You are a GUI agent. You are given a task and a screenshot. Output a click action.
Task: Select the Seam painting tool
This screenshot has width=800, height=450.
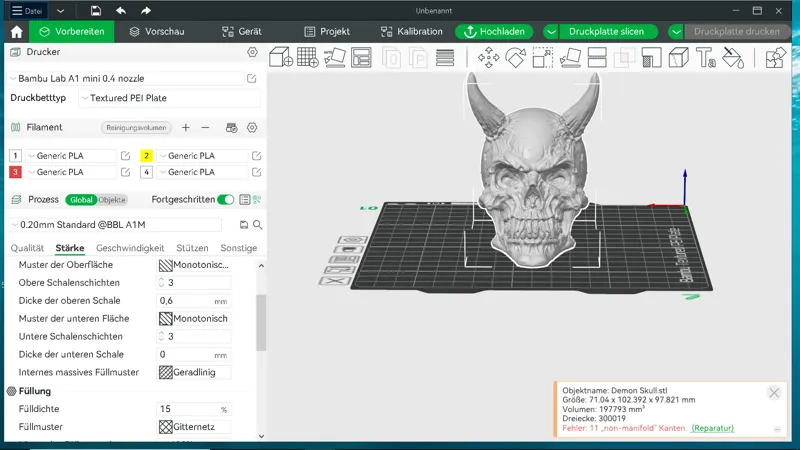(679, 57)
